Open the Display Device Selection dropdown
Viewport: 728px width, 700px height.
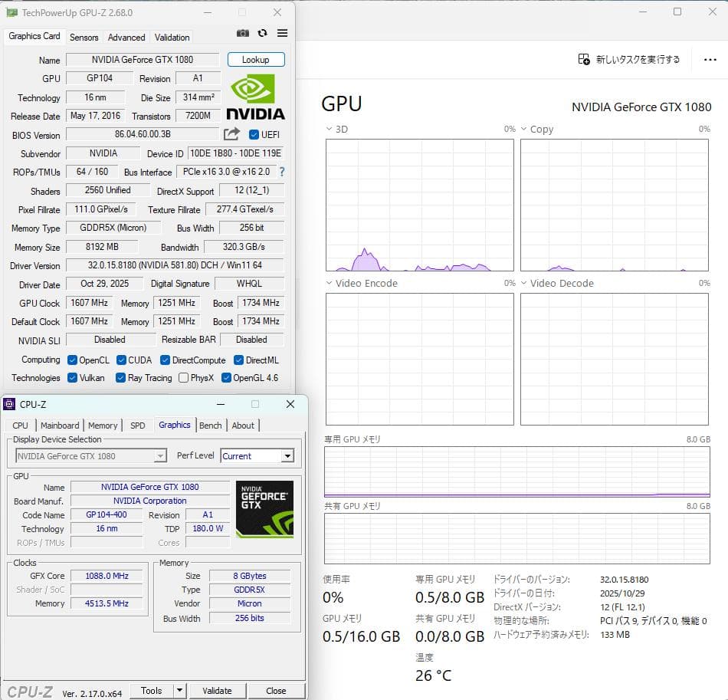161,455
